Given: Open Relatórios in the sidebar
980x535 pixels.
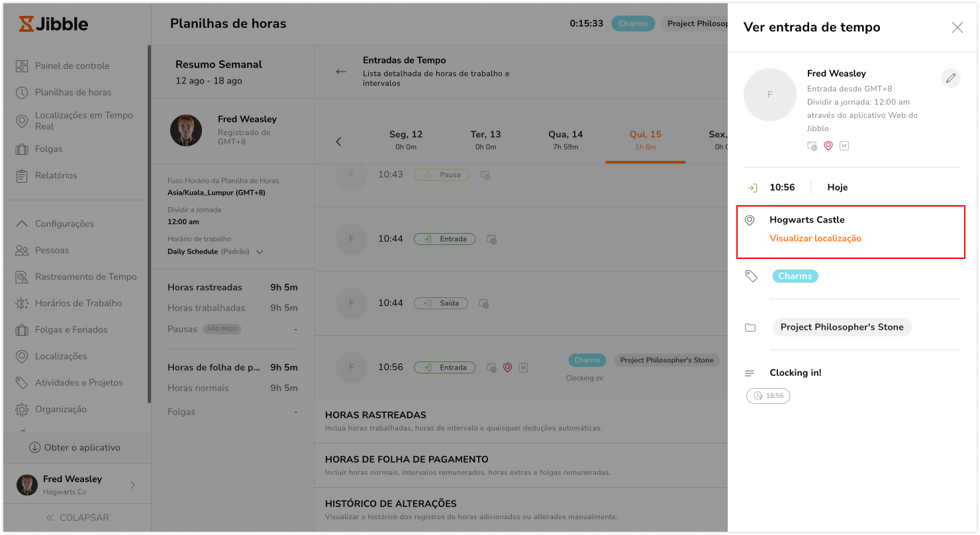Looking at the screenshot, I should tap(56, 175).
